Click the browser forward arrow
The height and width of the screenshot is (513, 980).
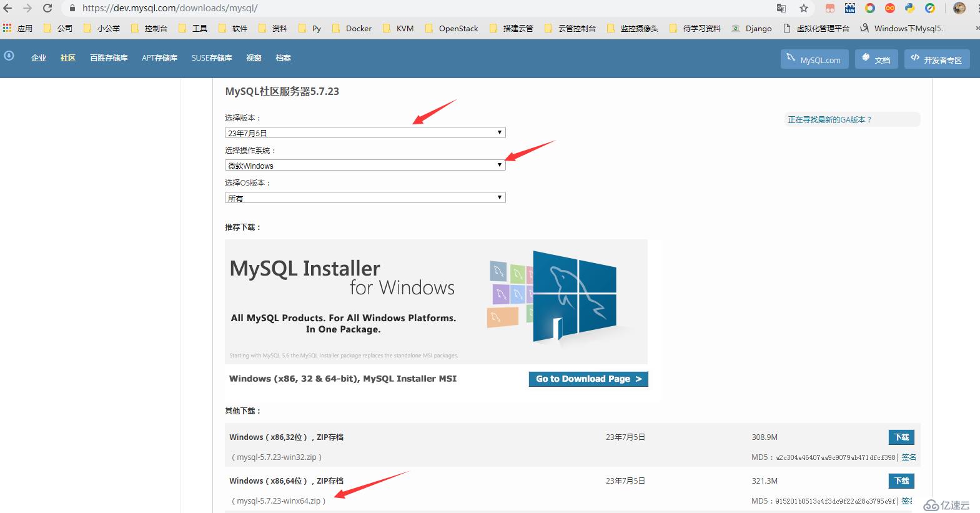click(27, 8)
